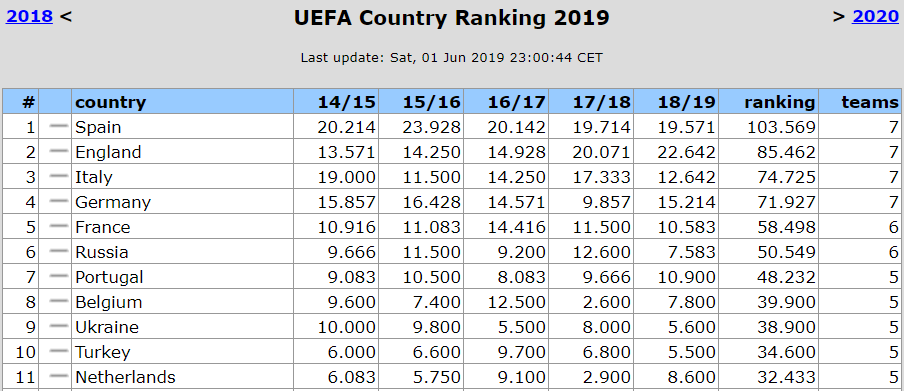Click the unchanged-position dash icon beside Spain

pos(59,126)
